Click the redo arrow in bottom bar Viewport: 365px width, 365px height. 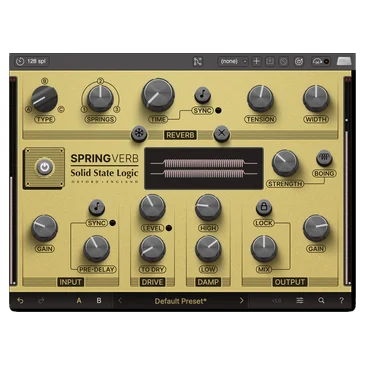tap(41, 301)
